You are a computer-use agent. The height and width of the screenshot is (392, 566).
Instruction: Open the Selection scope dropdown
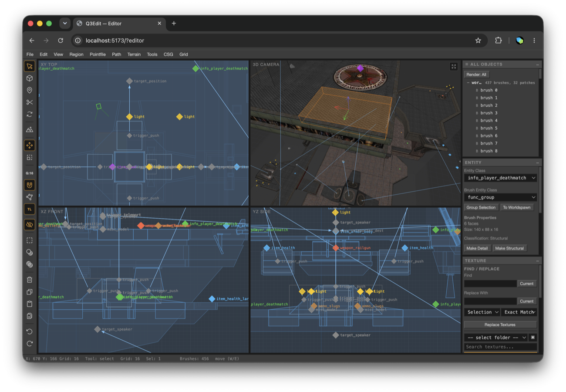(482, 312)
